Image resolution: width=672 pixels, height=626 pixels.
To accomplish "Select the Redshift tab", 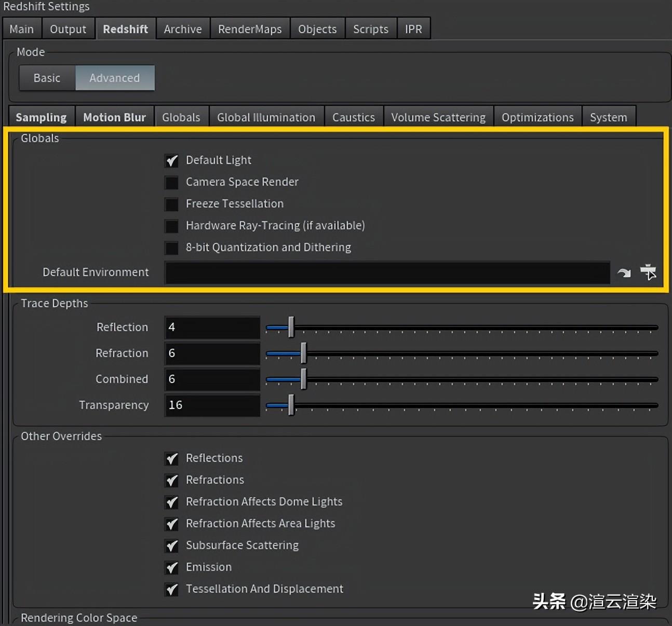I will click(125, 29).
